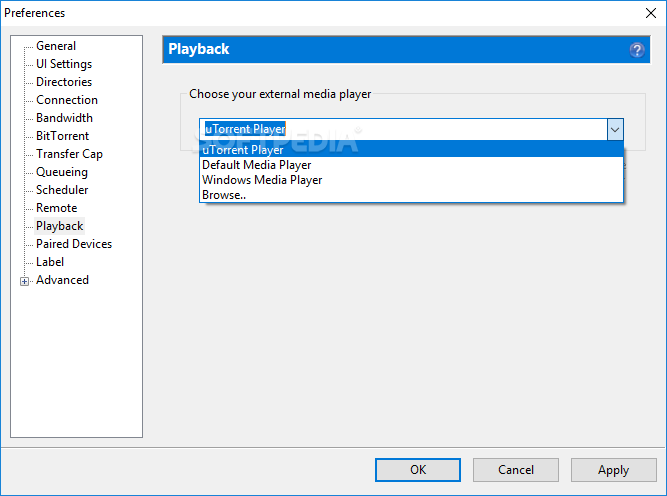Image resolution: width=667 pixels, height=496 pixels.
Task: Click the Apply button
Action: pyautogui.click(x=613, y=470)
